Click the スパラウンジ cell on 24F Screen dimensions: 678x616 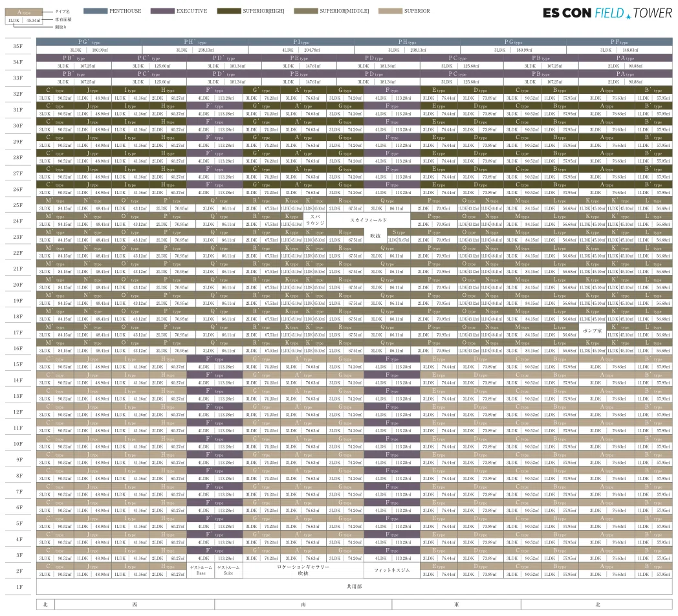(x=315, y=220)
